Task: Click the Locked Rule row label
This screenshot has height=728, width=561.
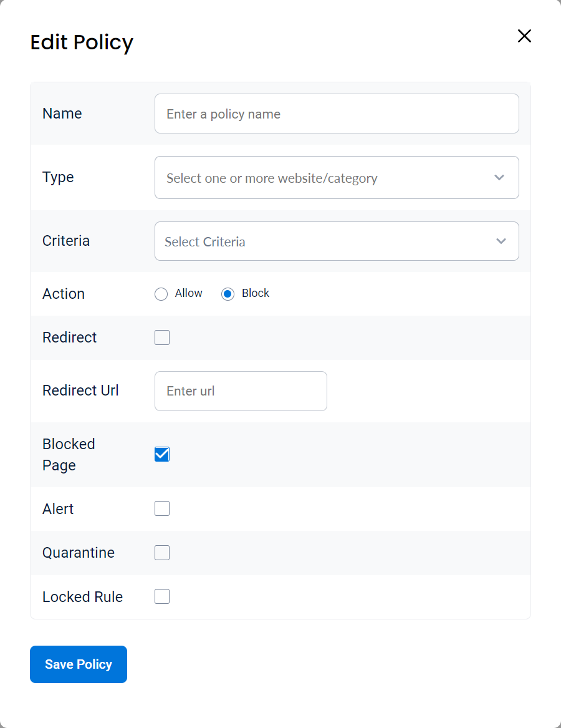Action: tap(82, 597)
